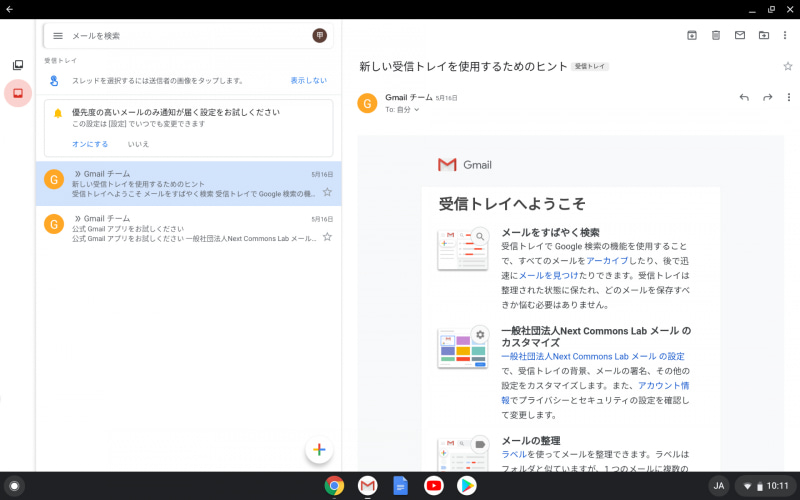Click the メールを検索 search field
The width and height of the screenshot is (800, 500).
[189, 36]
